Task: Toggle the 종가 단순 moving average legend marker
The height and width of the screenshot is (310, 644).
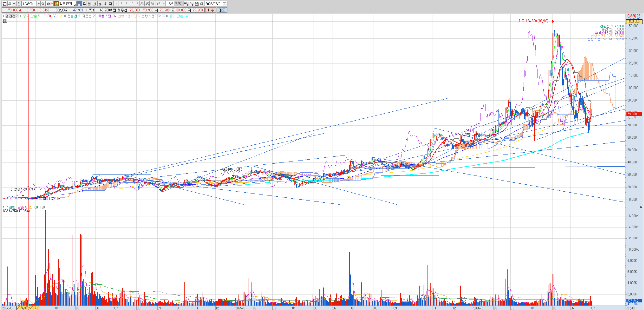Action: pyautogui.click(x=21, y=16)
